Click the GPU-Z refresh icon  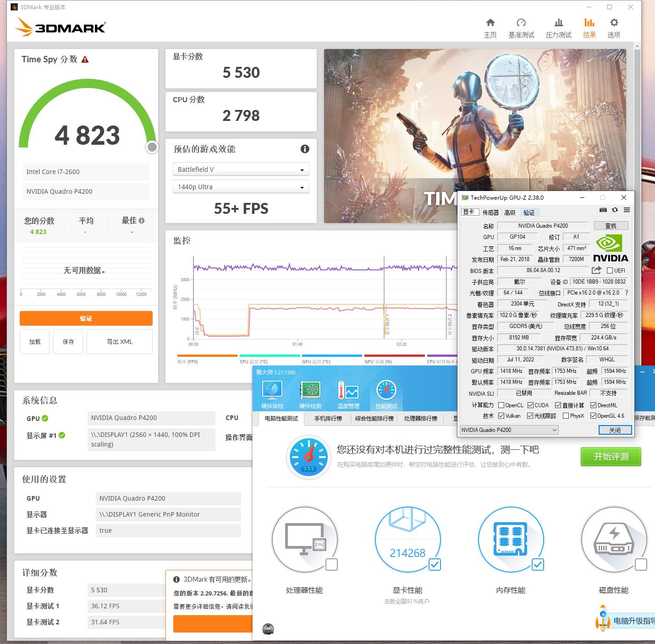click(615, 210)
